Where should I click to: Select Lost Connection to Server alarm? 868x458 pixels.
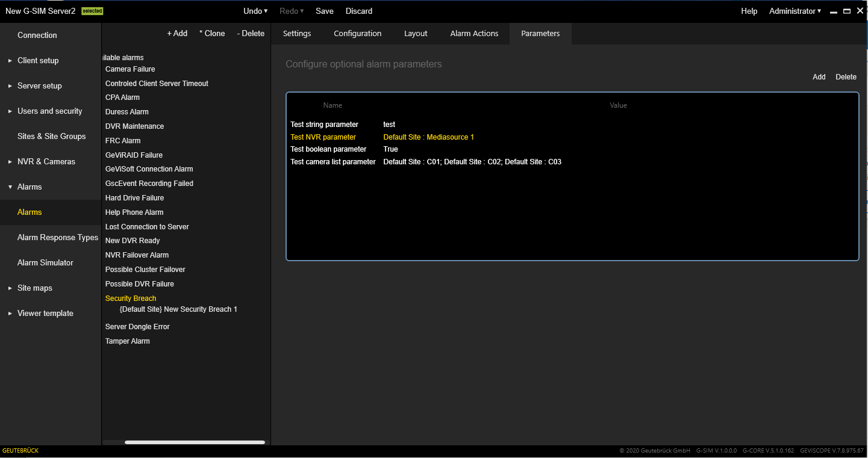pyautogui.click(x=147, y=227)
